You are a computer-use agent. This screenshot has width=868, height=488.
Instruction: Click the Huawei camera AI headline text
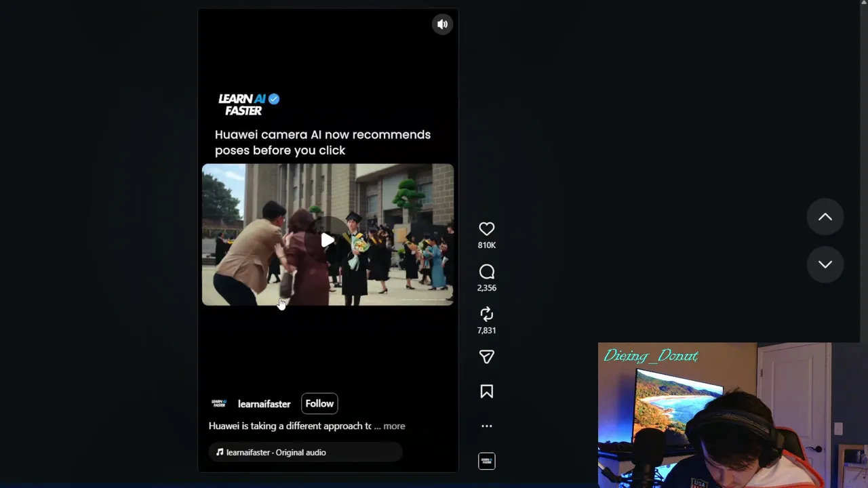323,142
